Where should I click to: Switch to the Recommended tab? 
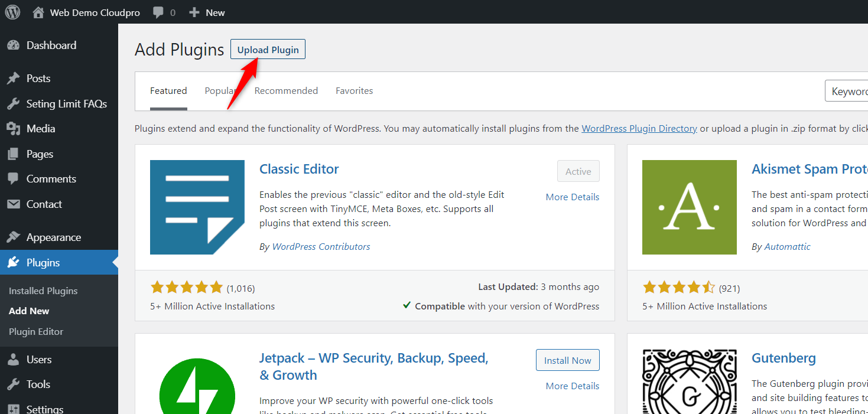[286, 91]
